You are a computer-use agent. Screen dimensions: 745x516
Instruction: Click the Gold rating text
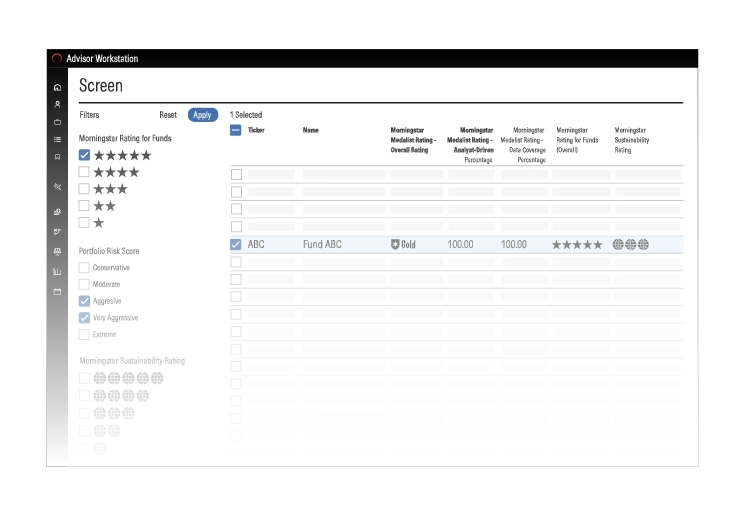[x=408, y=244]
